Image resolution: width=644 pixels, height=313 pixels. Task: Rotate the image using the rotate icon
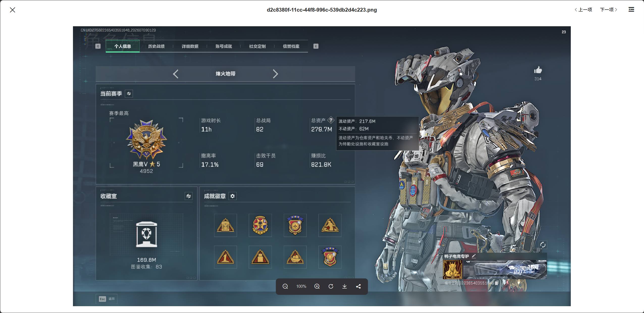pos(331,286)
